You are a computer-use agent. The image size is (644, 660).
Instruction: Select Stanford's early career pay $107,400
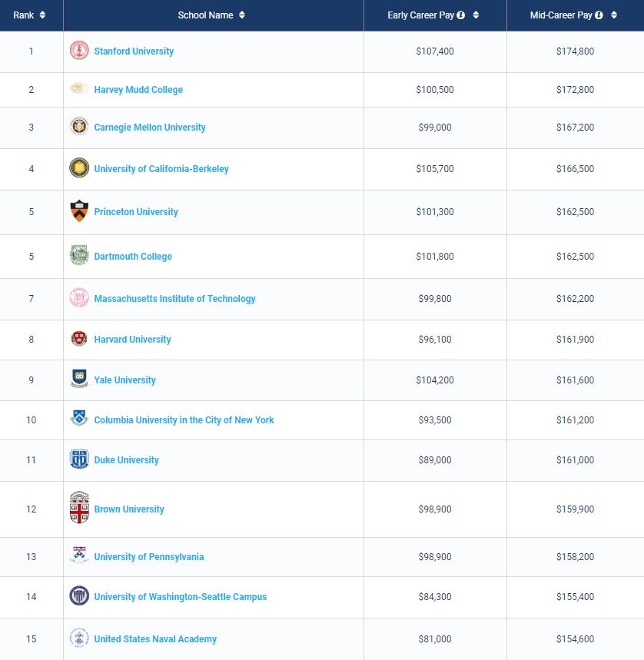(x=435, y=51)
